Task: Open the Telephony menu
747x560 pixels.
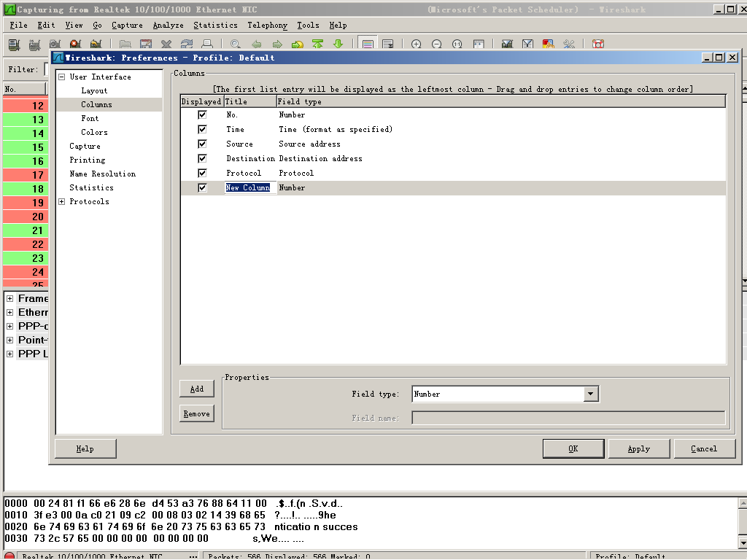Action: (x=267, y=26)
